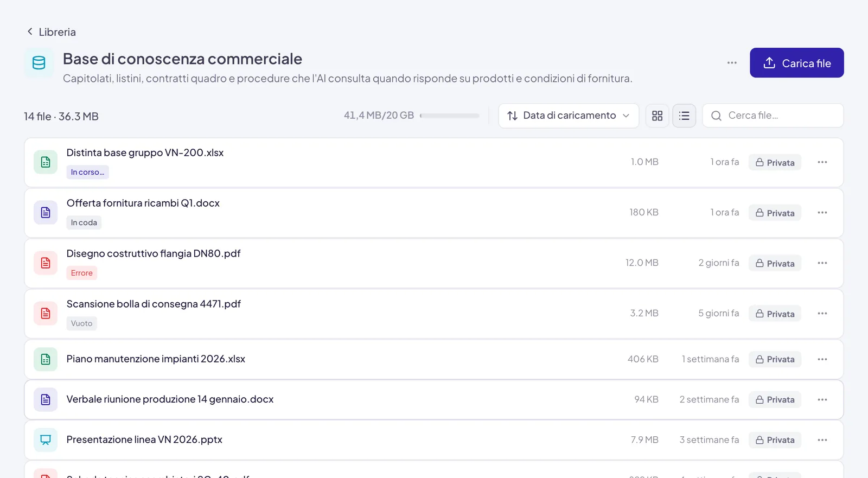The width and height of the screenshot is (868, 478).
Task: Click Privata badge on Distinta base row
Action: coord(775,162)
